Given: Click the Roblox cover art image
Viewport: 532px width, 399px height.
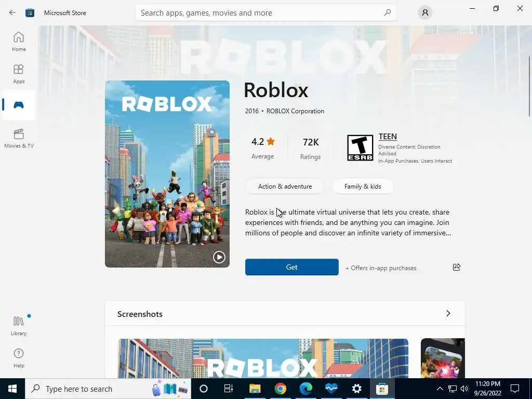Looking at the screenshot, I should (x=167, y=174).
